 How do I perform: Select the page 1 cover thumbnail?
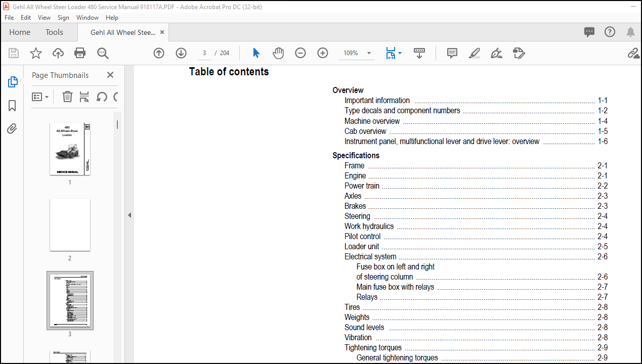point(70,149)
